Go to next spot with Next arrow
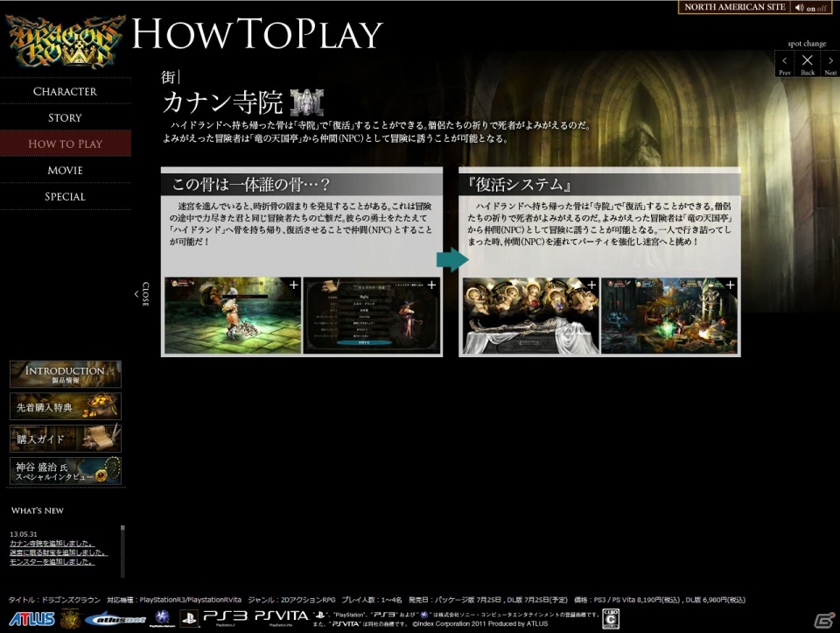This screenshot has height=633, width=840. 830,64
